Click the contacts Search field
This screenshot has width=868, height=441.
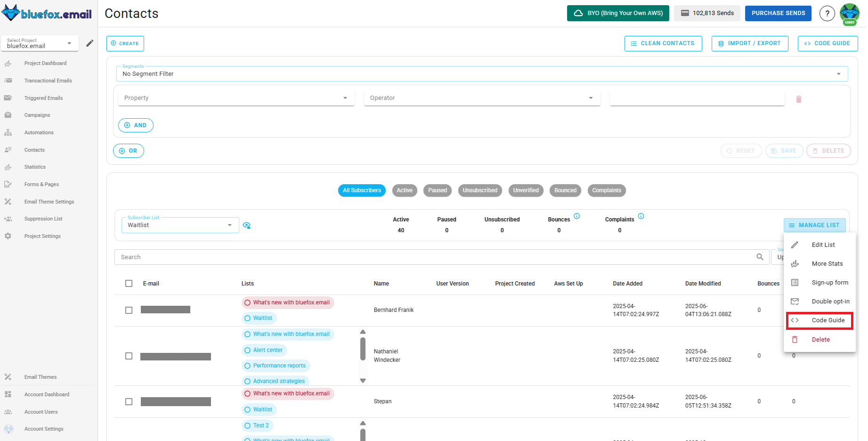[x=433, y=257]
